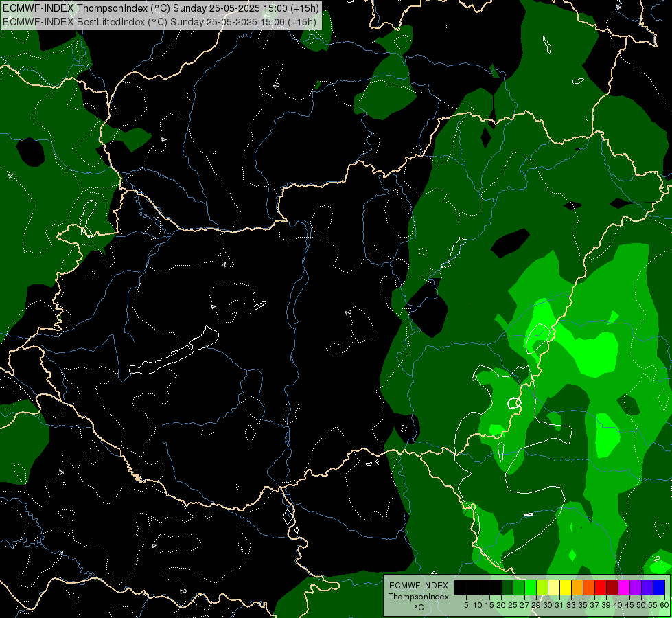Click the legend tick value "15"

(x=489, y=605)
